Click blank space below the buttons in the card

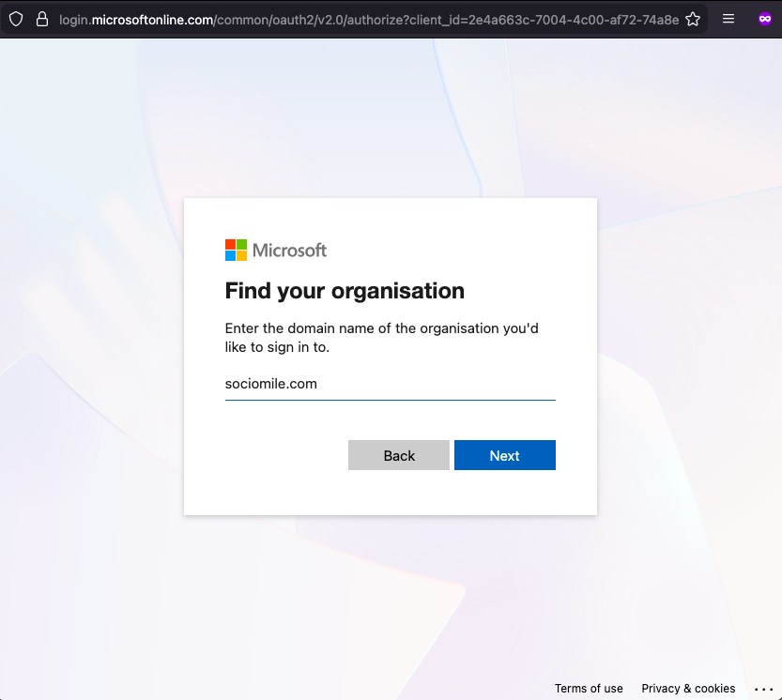(390, 494)
